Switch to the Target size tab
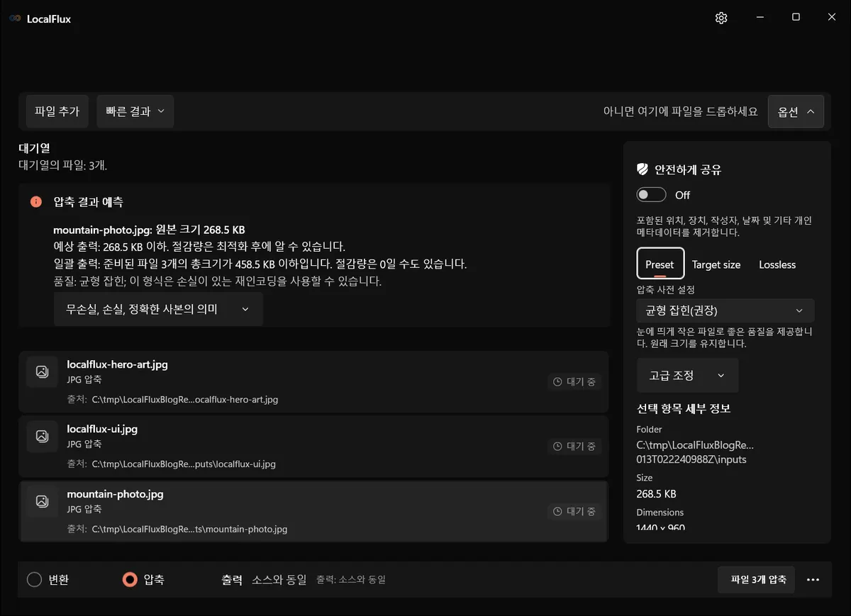 coord(716,264)
